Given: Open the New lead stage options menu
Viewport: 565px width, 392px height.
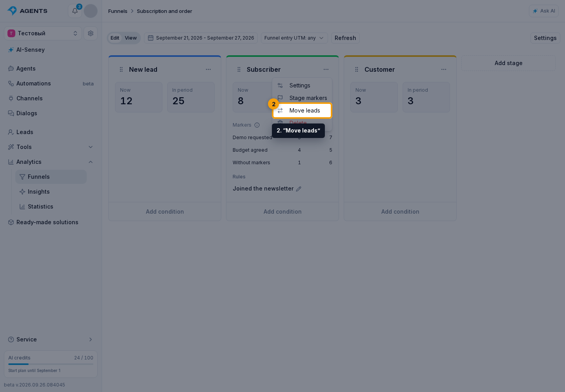Looking at the screenshot, I should (208, 69).
